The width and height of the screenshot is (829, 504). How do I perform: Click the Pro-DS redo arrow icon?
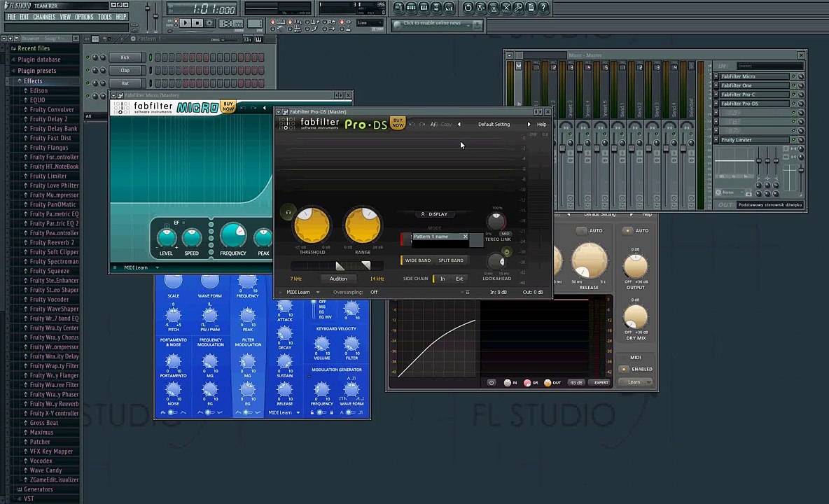(422, 125)
